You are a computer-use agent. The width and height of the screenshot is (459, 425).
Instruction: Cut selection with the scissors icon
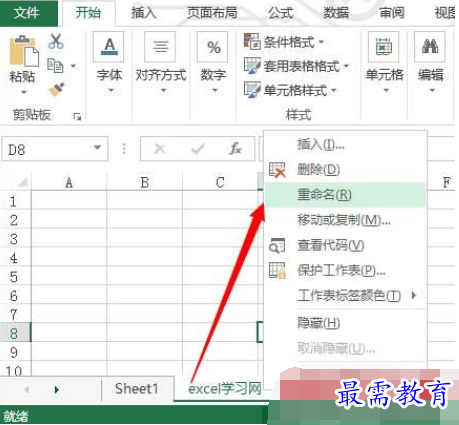[56, 41]
